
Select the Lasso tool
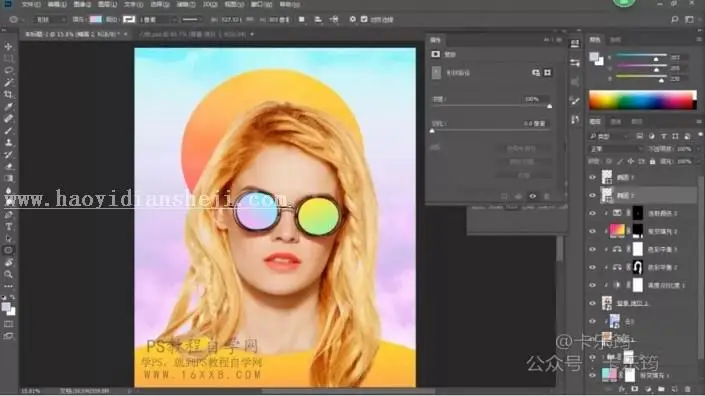8,71
